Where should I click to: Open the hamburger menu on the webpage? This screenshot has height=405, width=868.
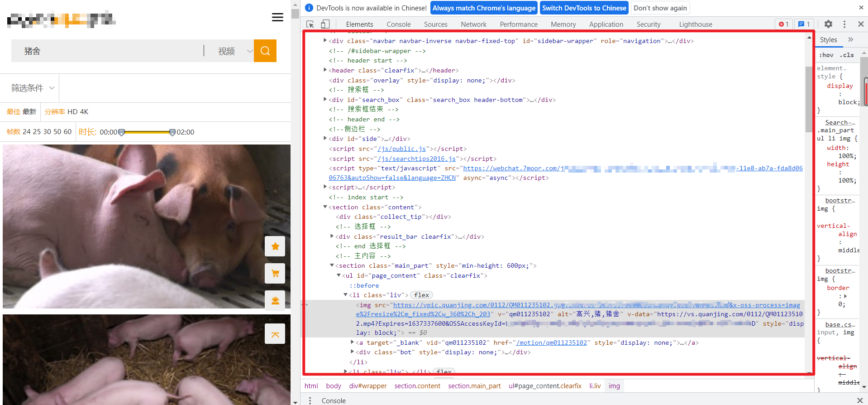click(x=277, y=17)
